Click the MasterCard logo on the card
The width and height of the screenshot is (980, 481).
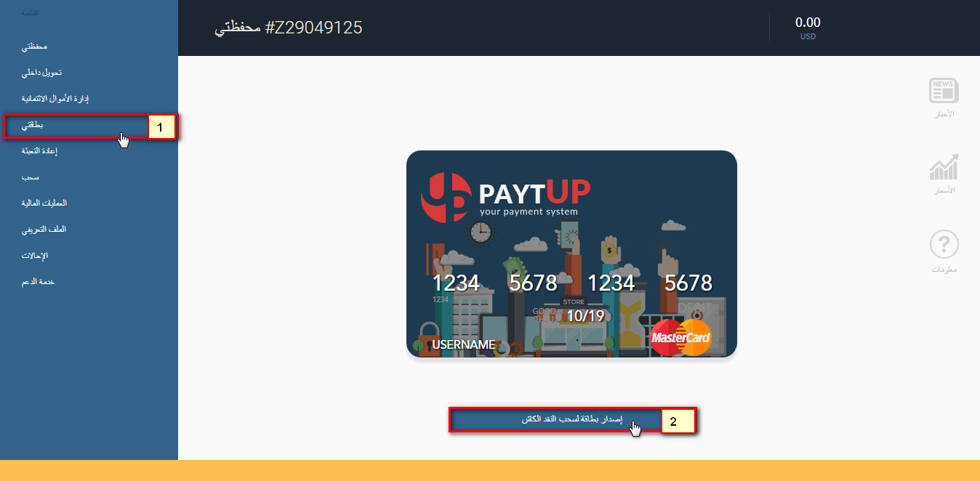[x=680, y=337]
